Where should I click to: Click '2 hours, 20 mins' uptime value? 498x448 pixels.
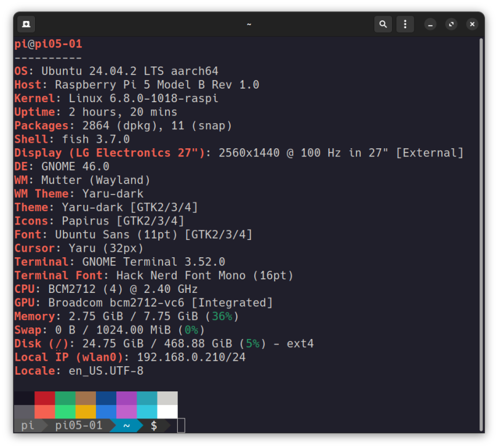tap(123, 112)
